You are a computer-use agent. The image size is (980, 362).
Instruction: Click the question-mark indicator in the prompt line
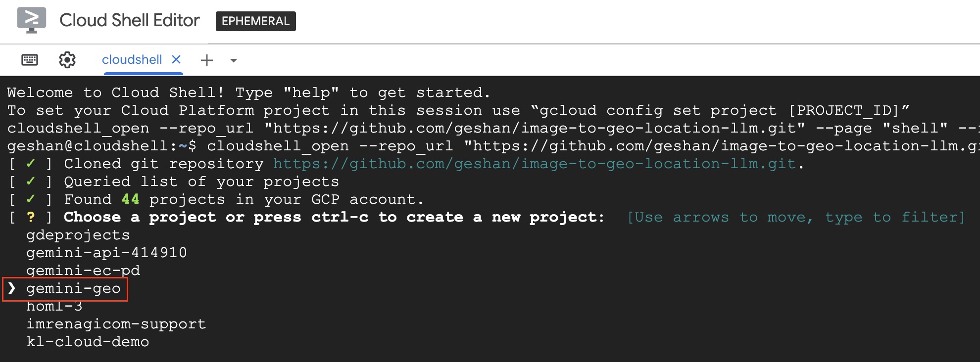[x=31, y=217]
